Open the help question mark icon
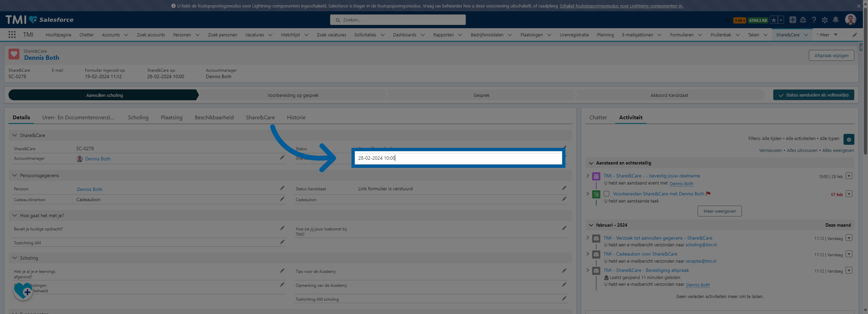 tap(814, 20)
